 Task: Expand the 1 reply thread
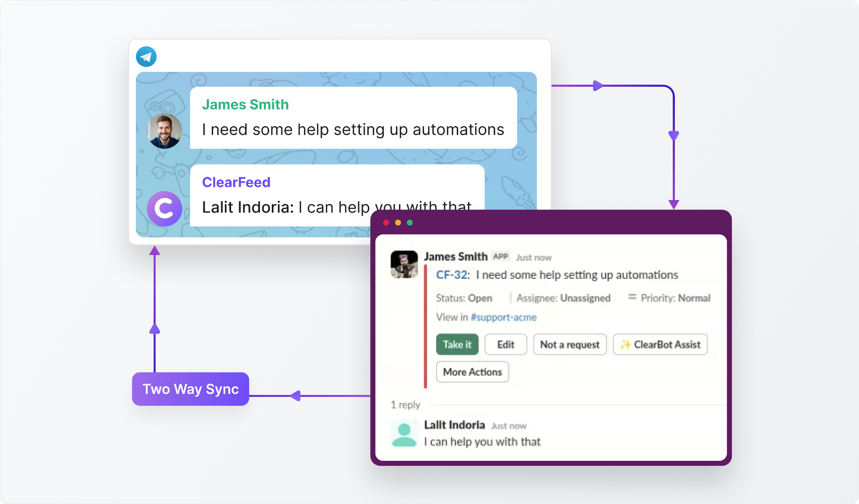[405, 405]
